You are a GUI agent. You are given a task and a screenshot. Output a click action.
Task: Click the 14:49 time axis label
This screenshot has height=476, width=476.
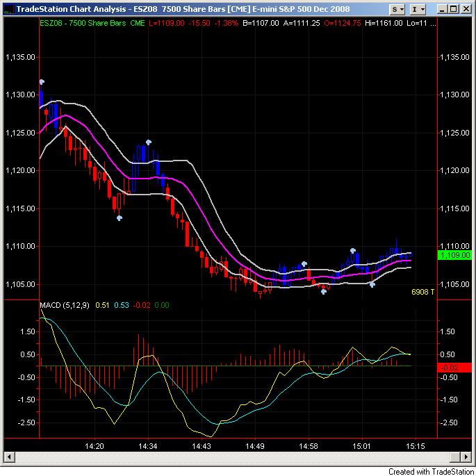pos(255,446)
